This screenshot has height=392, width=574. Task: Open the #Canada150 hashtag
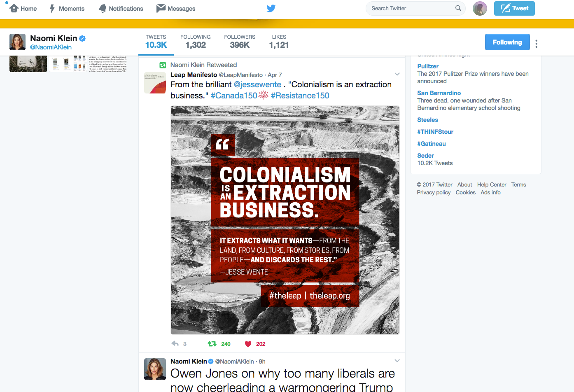point(234,96)
